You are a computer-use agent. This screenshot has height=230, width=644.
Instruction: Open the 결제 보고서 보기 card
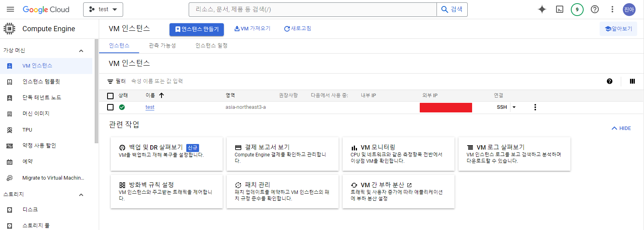pos(283,154)
